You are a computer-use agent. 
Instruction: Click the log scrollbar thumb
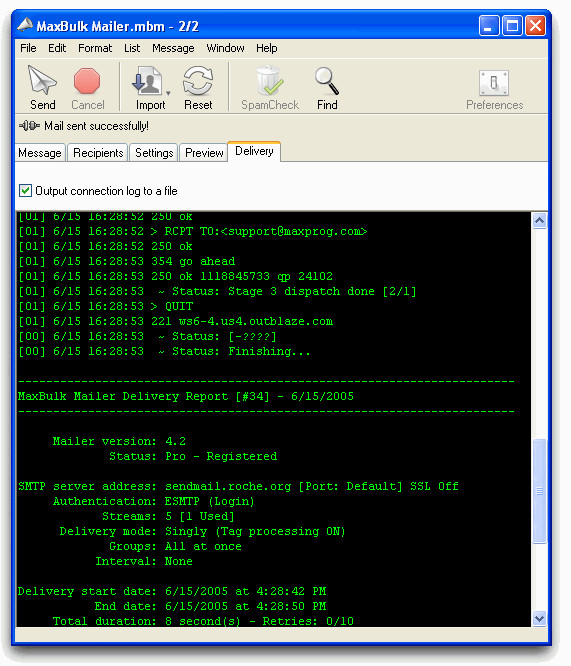(539, 491)
